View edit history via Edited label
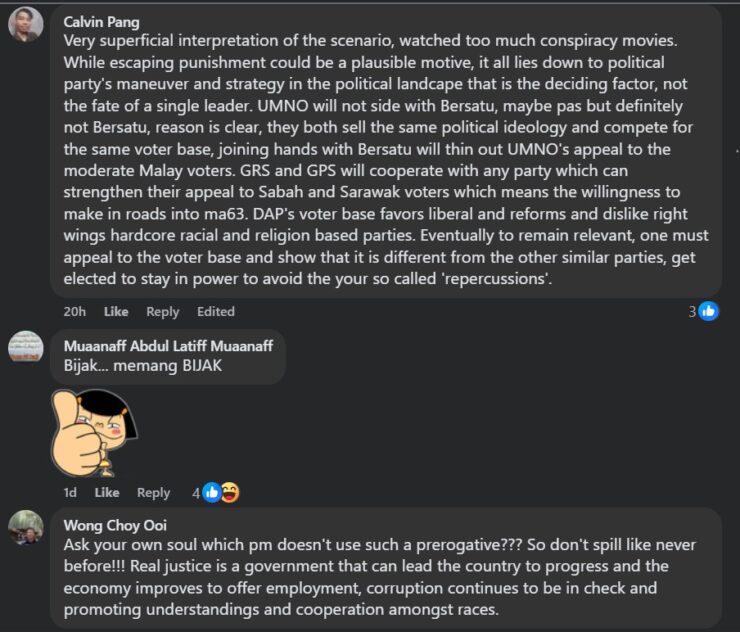Viewport: 740px width, 632px height. pos(215,311)
